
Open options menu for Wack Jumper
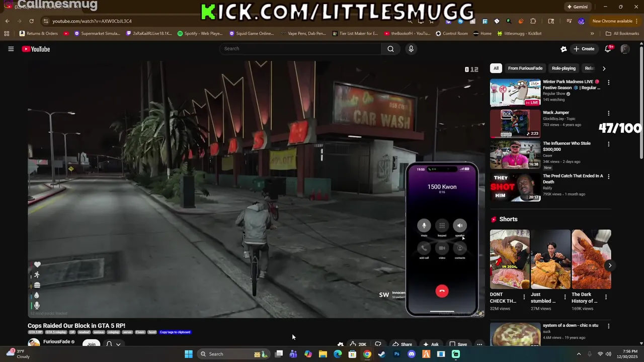click(608, 114)
